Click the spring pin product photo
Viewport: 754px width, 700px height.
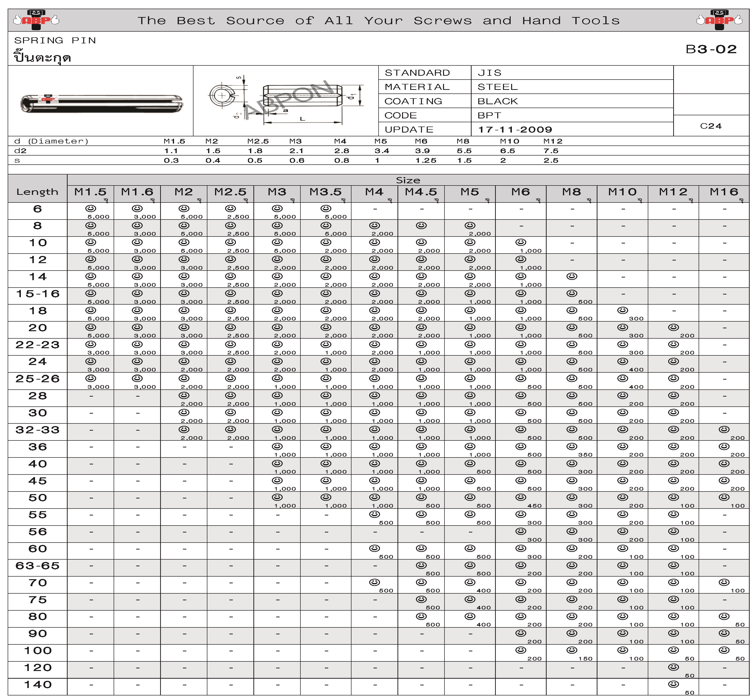pos(102,104)
